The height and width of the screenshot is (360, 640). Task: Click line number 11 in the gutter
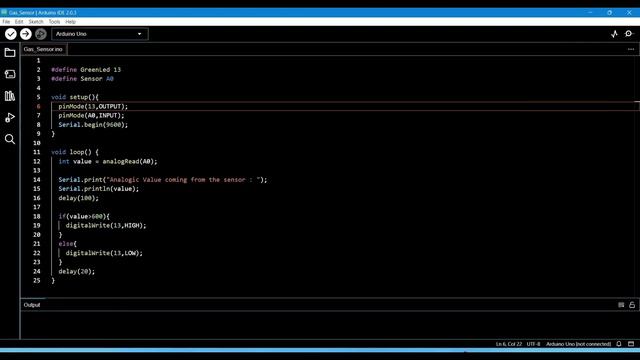[37, 152]
